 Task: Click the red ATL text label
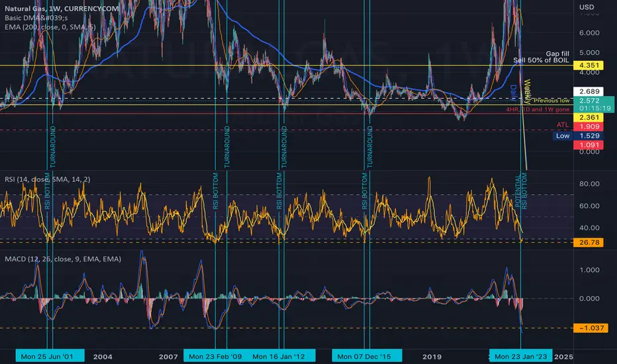tap(563, 124)
